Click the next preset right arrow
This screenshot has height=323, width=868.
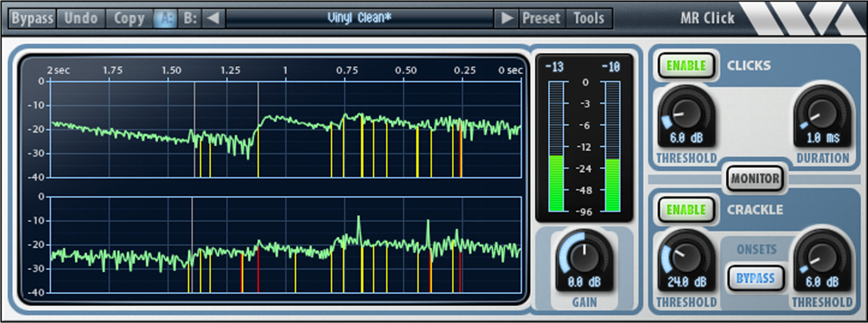click(507, 18)
